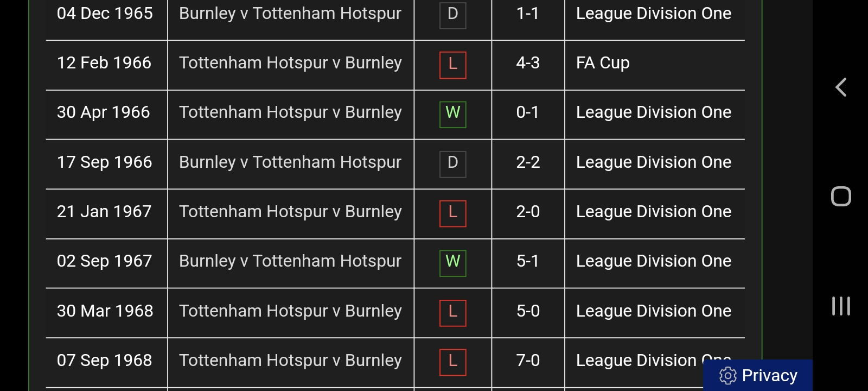Click the W result badge for 30 Apr 1966

pyautogui.click(x=452, y=114)
